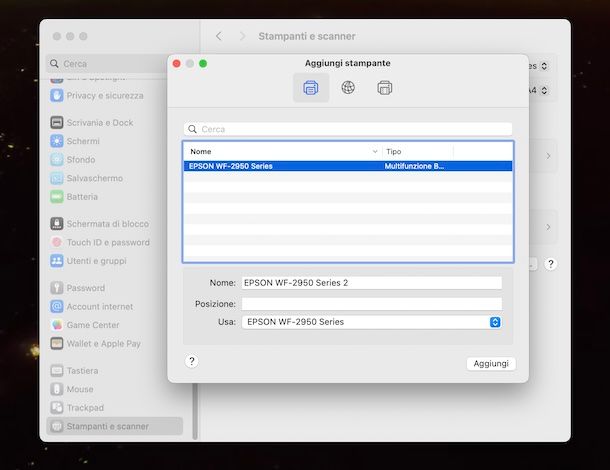The image size is (610, 470).
Task: Switch to the Windows printer tab icon
Action: coord(384,88)
